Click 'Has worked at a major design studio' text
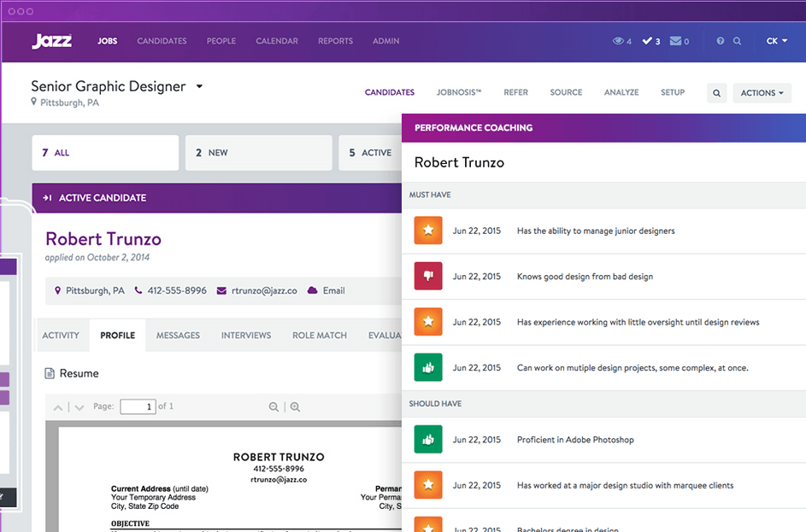The width and height of the screenshot is (806, 532). [x=625, y=485]
